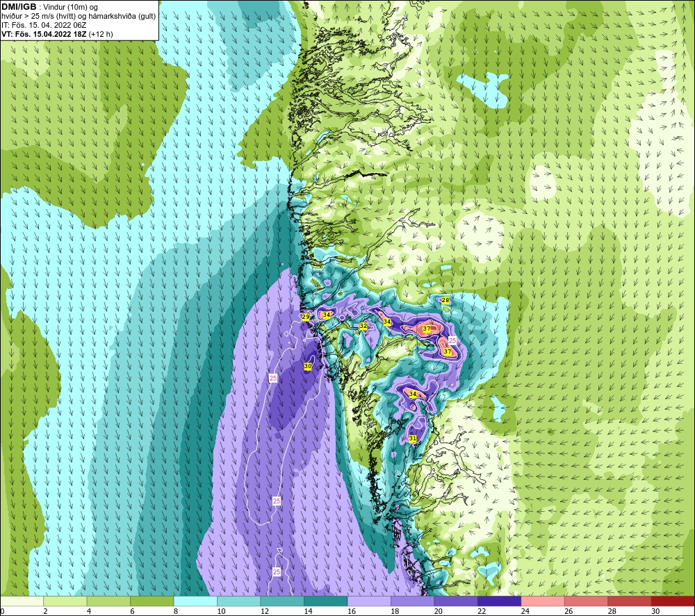Click the yellow '29' max gust label on map

305,317
